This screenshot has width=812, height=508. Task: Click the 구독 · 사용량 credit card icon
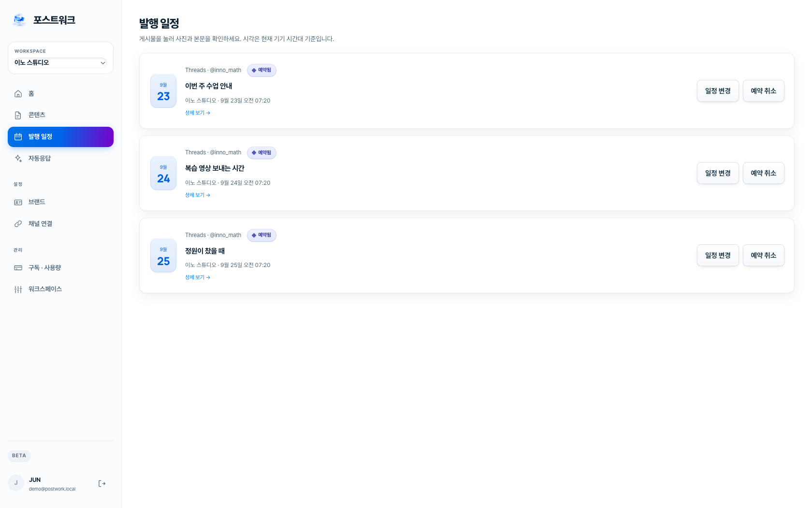18,268
